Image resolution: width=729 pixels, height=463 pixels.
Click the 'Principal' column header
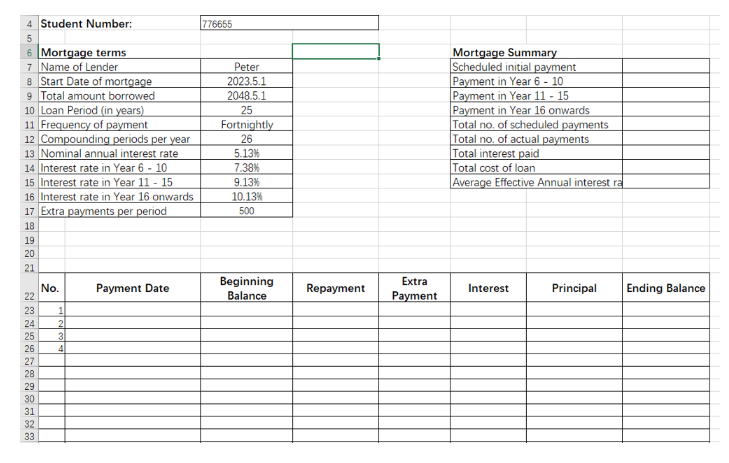(x=574, y=288)
